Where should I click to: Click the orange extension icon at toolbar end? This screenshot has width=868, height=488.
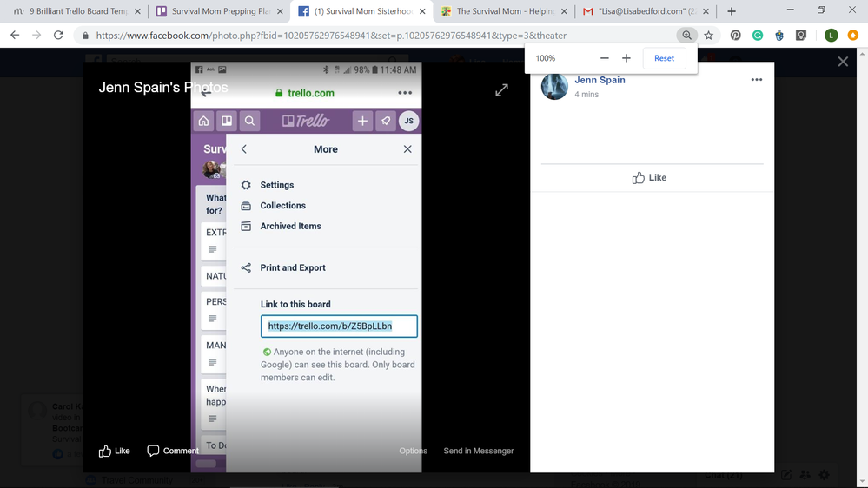point(852,35)
